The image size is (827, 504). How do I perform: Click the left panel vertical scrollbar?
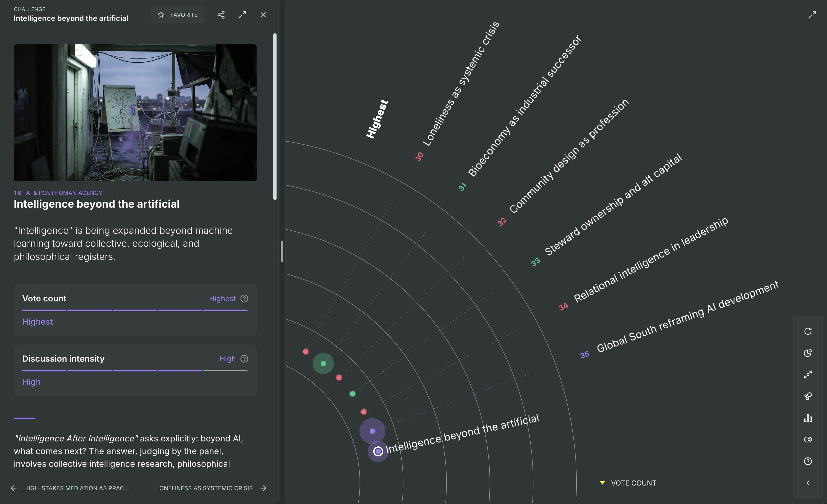275,117
